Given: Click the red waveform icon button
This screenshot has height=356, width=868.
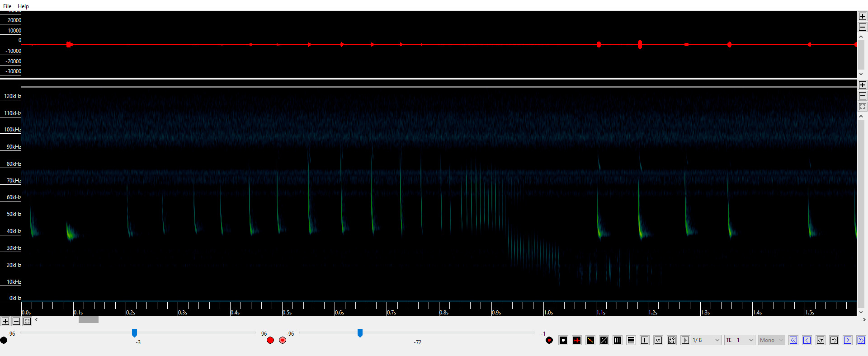Looking at the screenshot, I should point(577,340).
